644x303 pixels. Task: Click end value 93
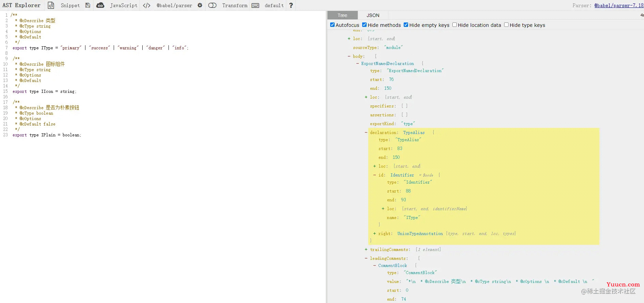click(x=403, y=200)
